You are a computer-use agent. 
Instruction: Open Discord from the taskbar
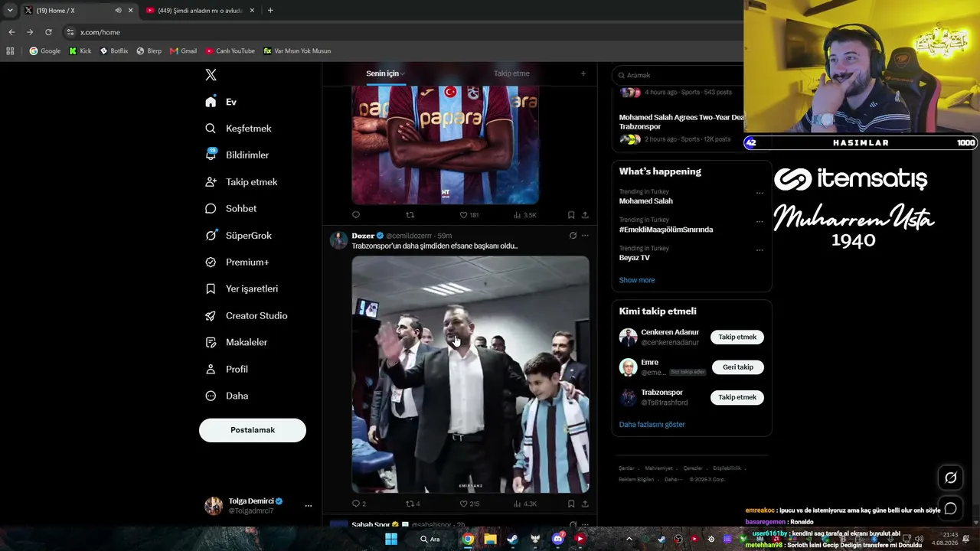point(557,539)
